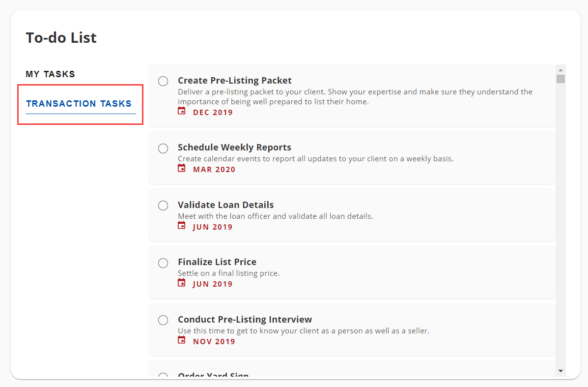
Task: Click the NOV 2019 due date
Action: coord(214,342)
